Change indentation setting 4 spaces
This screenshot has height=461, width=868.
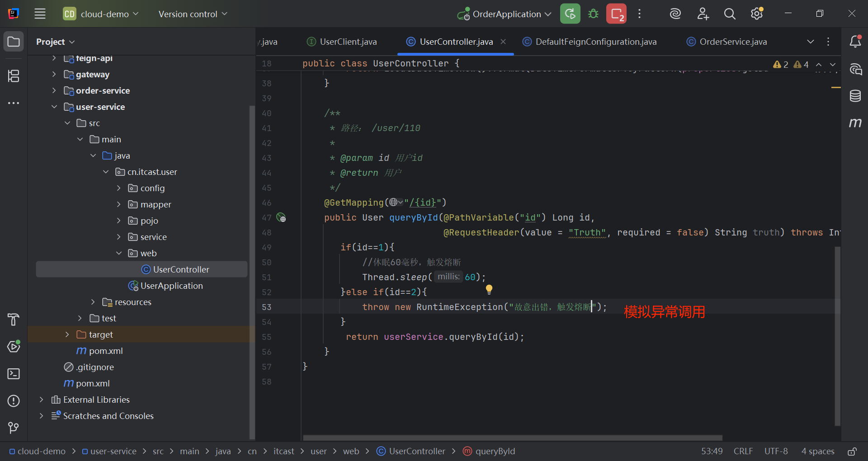(818, 451)
